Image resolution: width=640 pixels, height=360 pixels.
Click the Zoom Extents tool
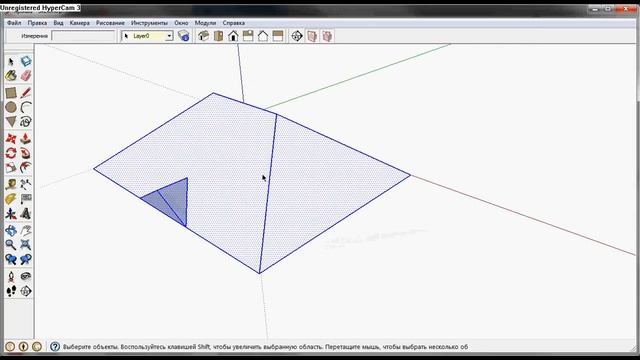pos(26,245)
